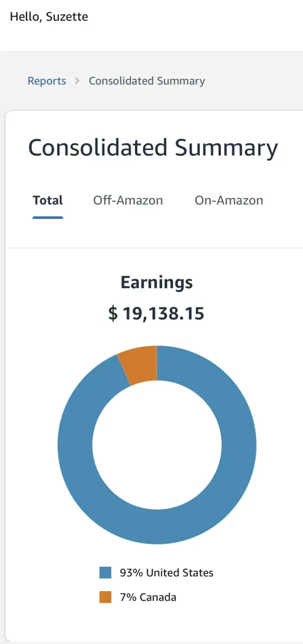Click the breadcrumb chevron separator

(x=77, y=81)
